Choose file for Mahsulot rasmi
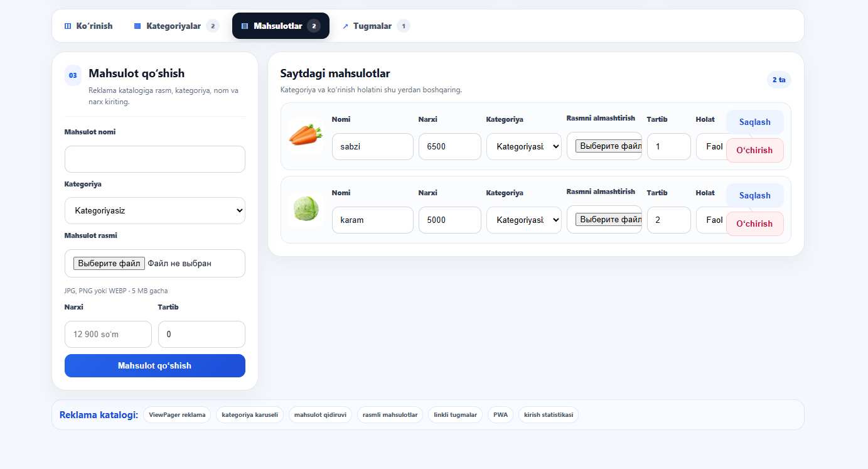 point(109,264)
